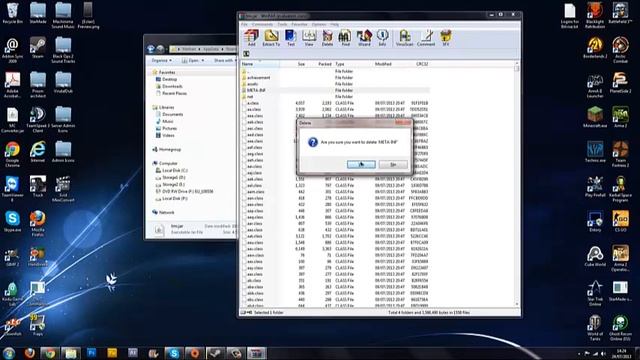
Task: Select Local Disk (C:) in Explorer sidebar
Action: click(x=171, y=170)
